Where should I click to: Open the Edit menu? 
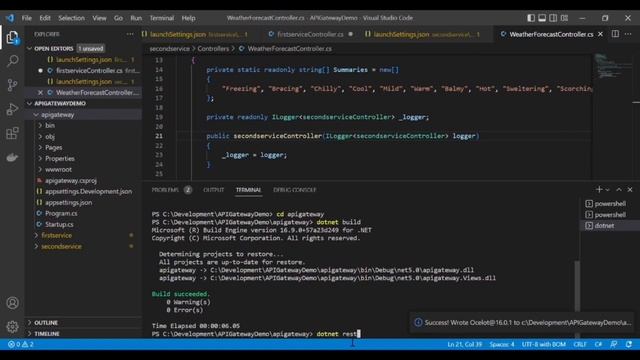tap(45, 18)
